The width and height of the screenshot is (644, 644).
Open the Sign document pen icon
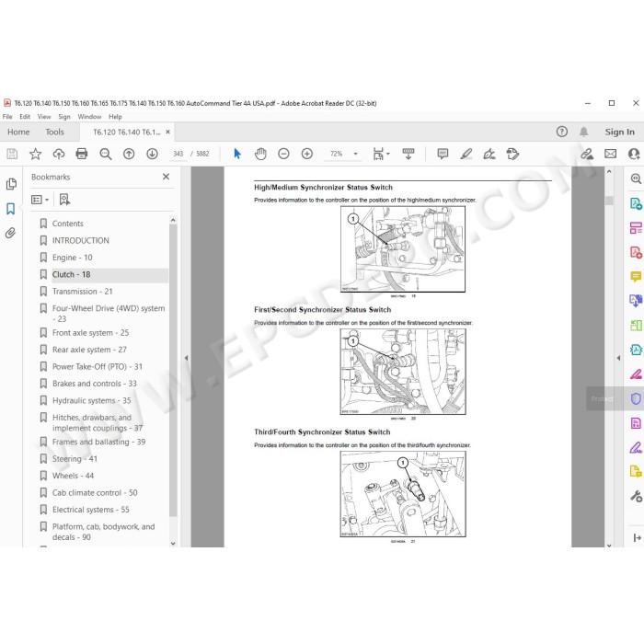(489, 154)
